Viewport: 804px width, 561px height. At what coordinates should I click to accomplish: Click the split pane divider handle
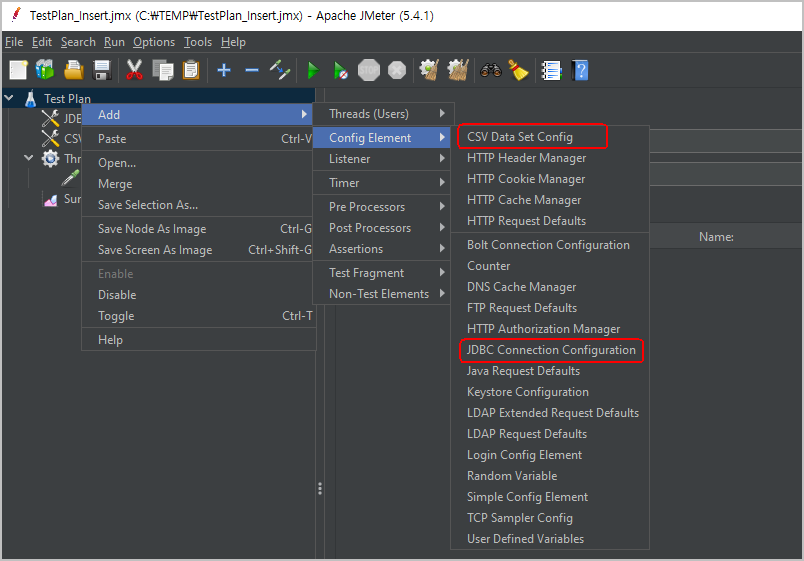320,488
